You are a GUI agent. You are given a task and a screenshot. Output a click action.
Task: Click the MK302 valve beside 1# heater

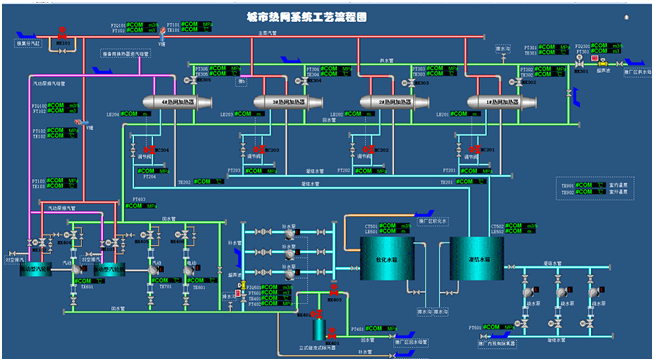[x=518, y=83]
